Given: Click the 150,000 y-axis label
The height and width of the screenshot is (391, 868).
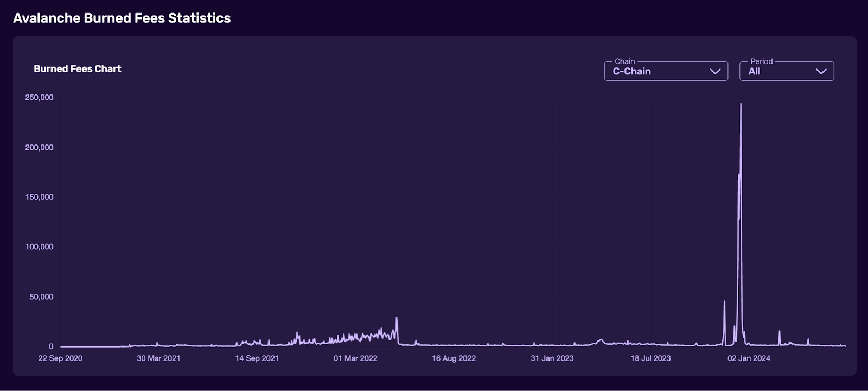Looking at the screenshot, I should (x=39, y=197).
